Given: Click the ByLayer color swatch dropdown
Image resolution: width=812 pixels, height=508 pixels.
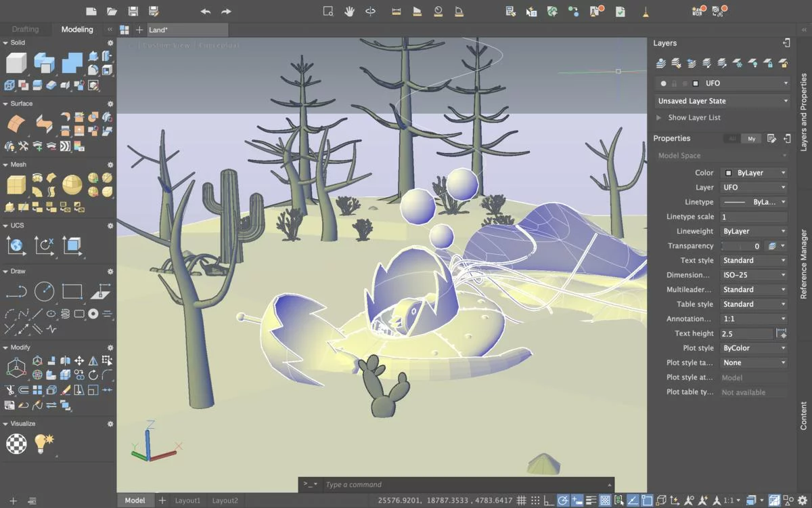Looking at the screenshot, I should pyautogui.click(x=754, y=173).
